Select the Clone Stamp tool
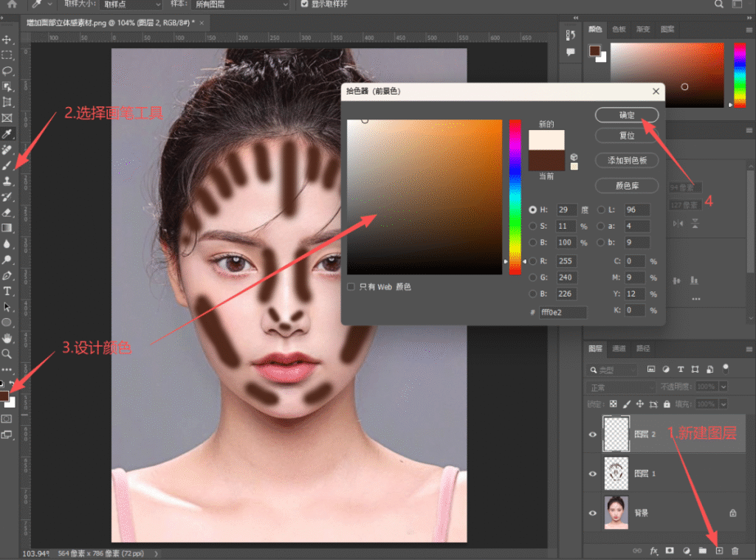This screenshot has width=756, height=560. click(7, 182)
